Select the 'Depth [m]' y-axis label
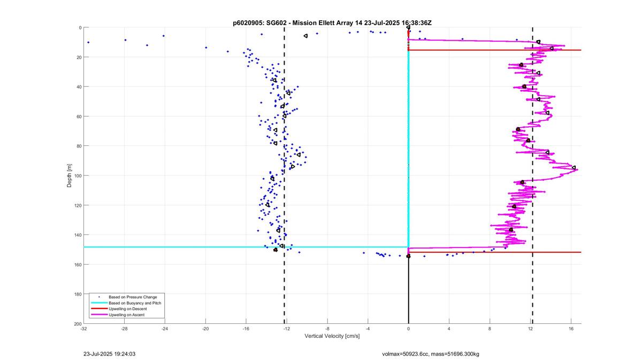 70,176
